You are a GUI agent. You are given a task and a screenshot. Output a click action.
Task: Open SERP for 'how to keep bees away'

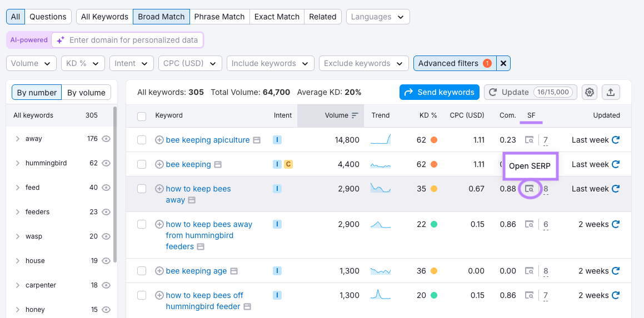(x=530, y=189)
